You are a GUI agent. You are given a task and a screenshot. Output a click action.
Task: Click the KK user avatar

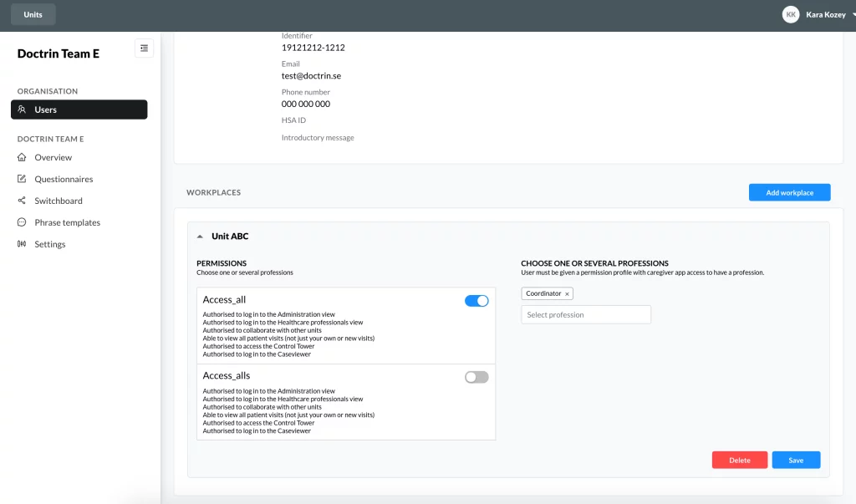[791, 15]
